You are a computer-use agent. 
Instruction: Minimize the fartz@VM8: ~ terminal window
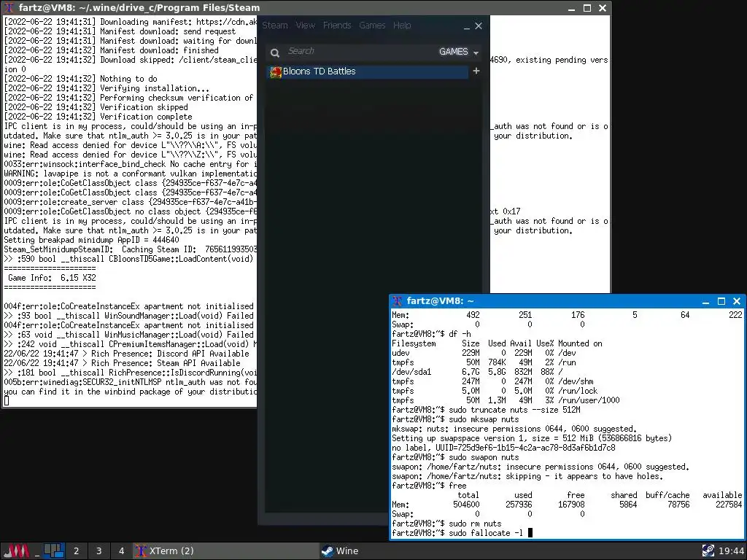pyautogui.click(x=705, y=301)
